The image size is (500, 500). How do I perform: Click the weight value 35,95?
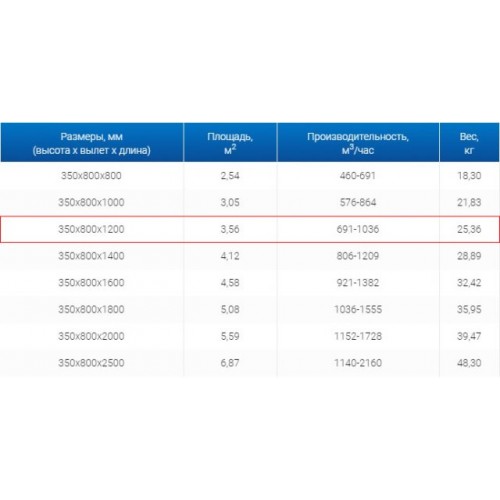(x=469, y=309)
